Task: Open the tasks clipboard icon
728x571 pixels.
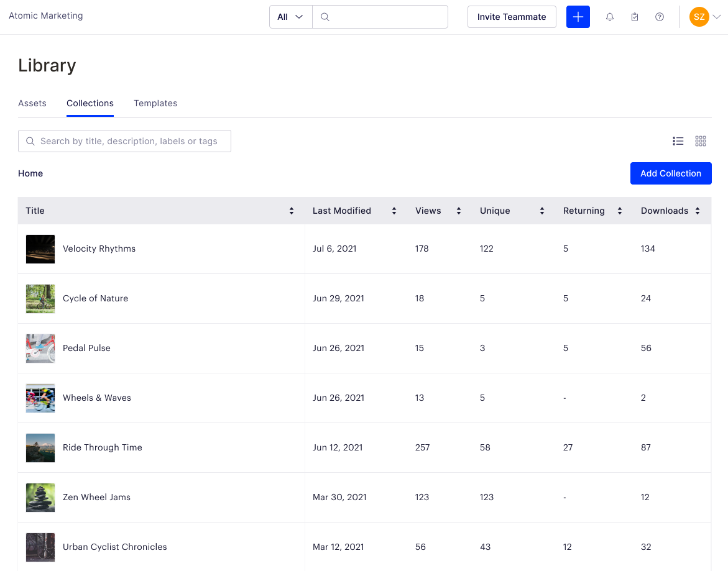Action: (x=635, y=17)
